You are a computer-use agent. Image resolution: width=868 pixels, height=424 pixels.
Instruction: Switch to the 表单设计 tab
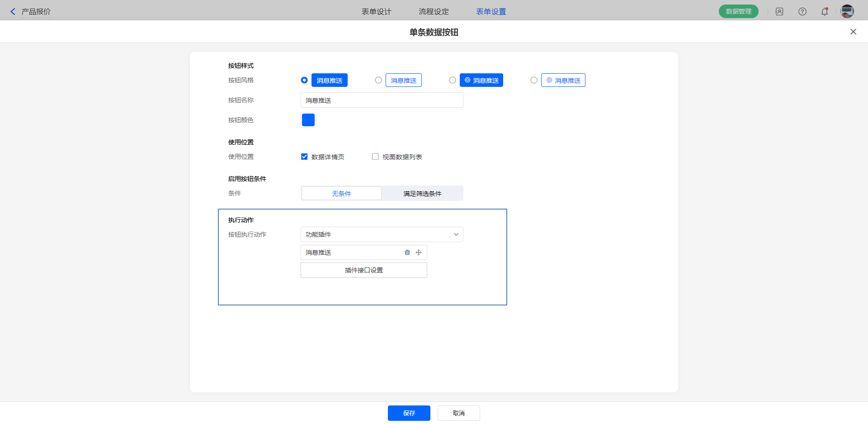pyautogui.click(x=376, y=12)
